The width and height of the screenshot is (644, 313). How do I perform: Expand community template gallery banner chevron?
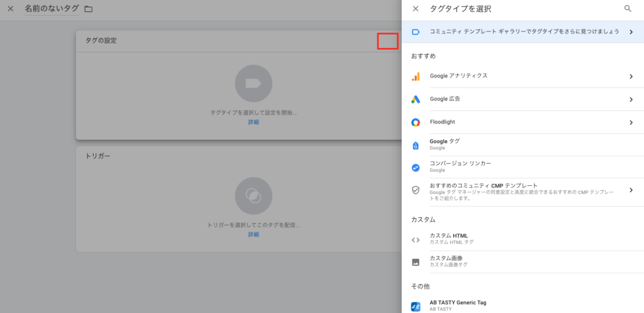[631, 31]
